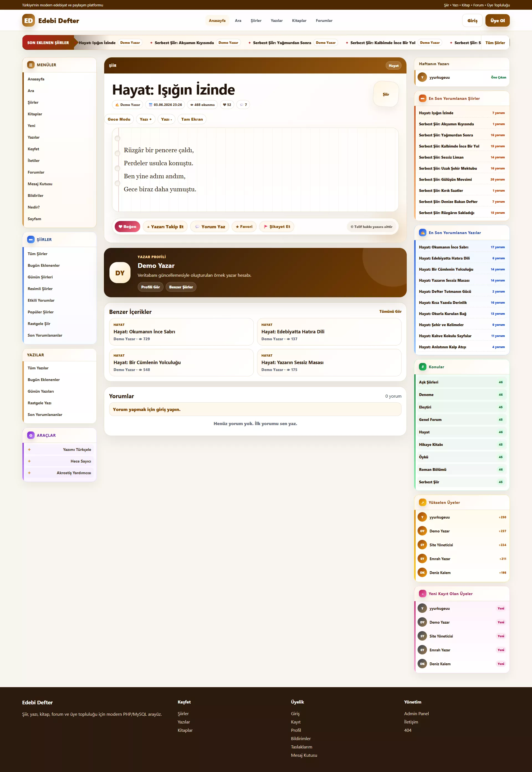
Task: Click the star icon beside Hece Sayıcı
Action: click(29, 461)
